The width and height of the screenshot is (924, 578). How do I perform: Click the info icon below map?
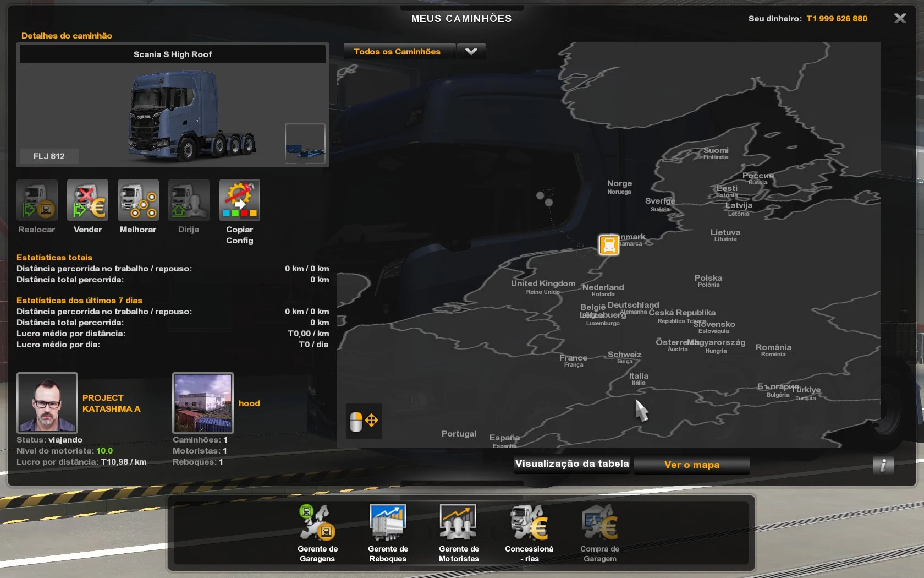(883, 465)
